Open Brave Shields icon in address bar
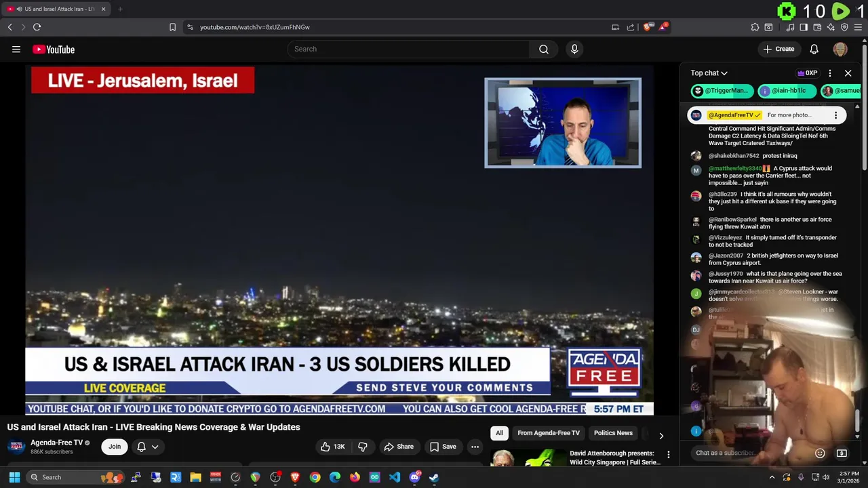The height and width of the screenshot is (488, 868). pos(648,27)
